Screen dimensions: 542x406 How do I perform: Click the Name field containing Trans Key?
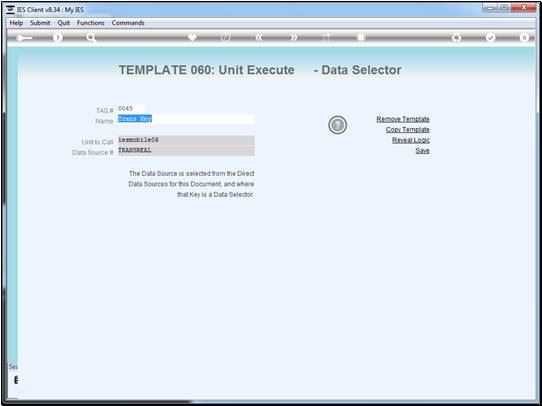click(x=186, y=119)
